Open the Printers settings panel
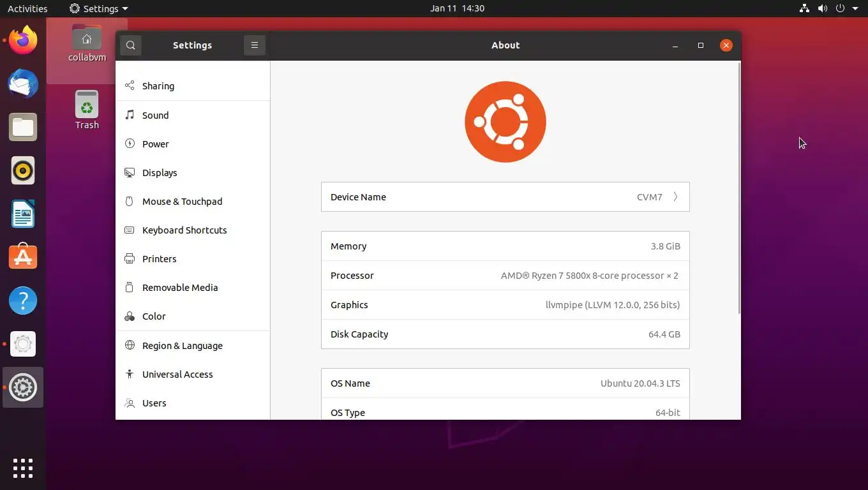This screenshot has height=490, width=868. [x=193, y=258]
